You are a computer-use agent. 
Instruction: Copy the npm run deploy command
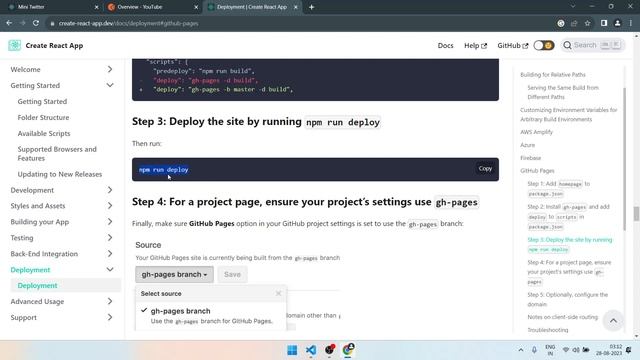(485, 169)
